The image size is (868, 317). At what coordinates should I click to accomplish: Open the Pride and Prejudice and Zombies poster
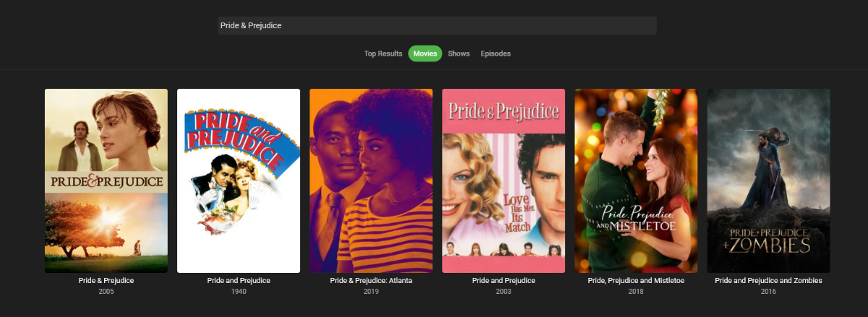(x=768, y=181)
